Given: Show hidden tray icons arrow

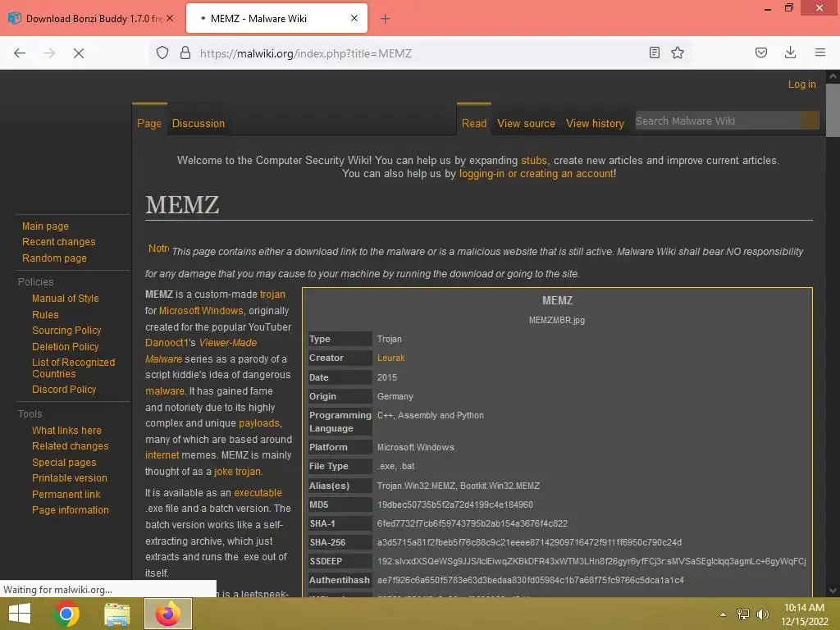Looking at the screenshot, I should [x=723, y=614].
